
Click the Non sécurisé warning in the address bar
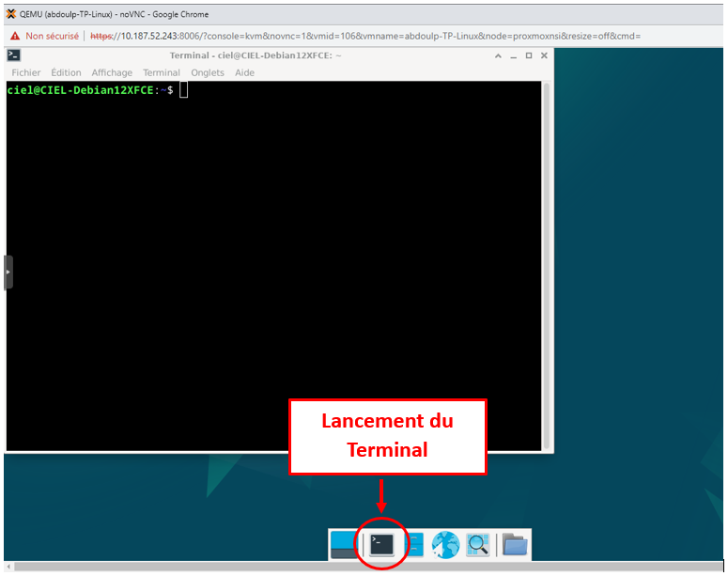pyautogui.click(x=45, y=36)
